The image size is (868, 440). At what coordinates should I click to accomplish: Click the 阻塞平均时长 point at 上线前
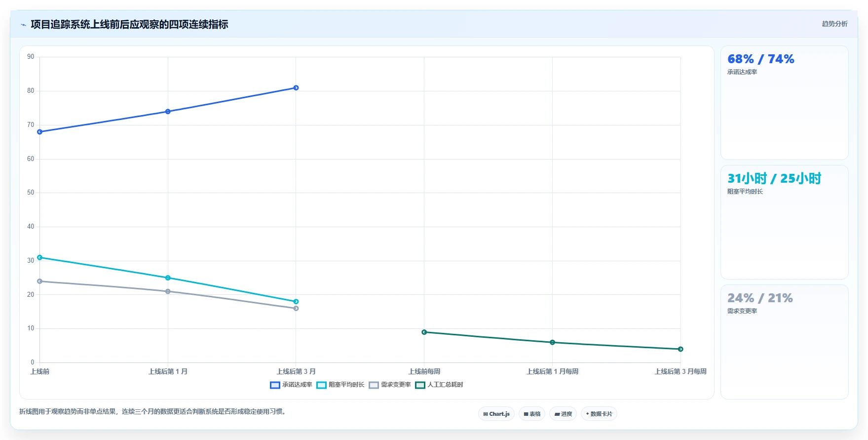click(40, 257)
